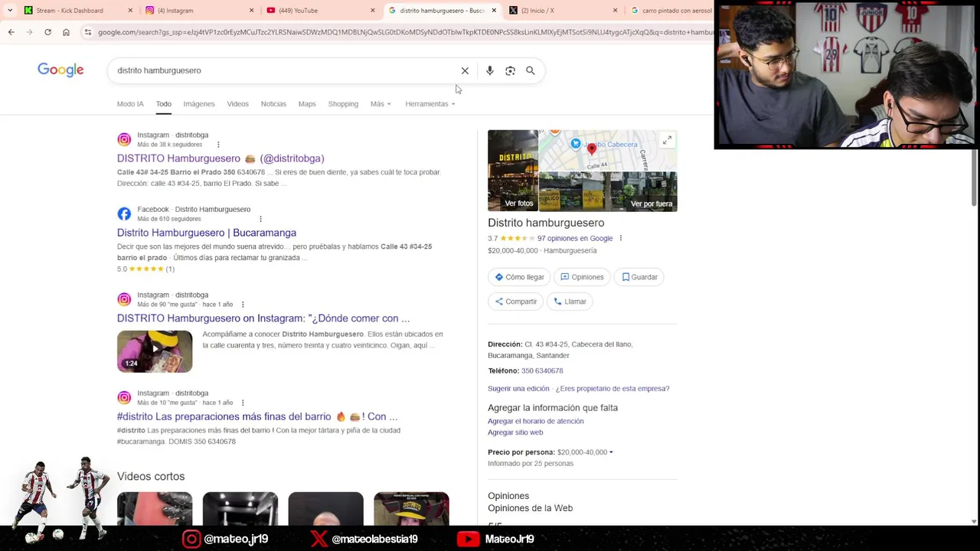This screenshot has height=551, width=980.
Task: Expand the Precio por persona price dropdown
Action: pos(585,452)
